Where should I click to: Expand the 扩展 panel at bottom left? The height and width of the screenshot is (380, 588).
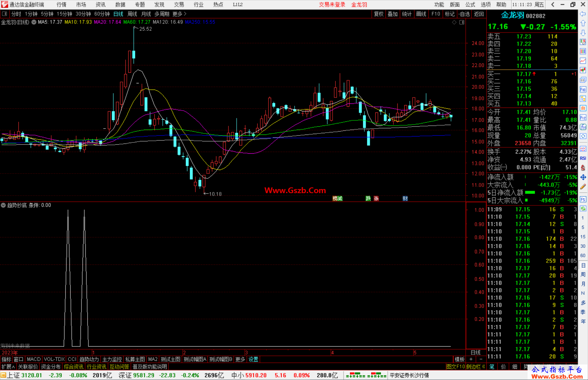click(x=8, y=367)
